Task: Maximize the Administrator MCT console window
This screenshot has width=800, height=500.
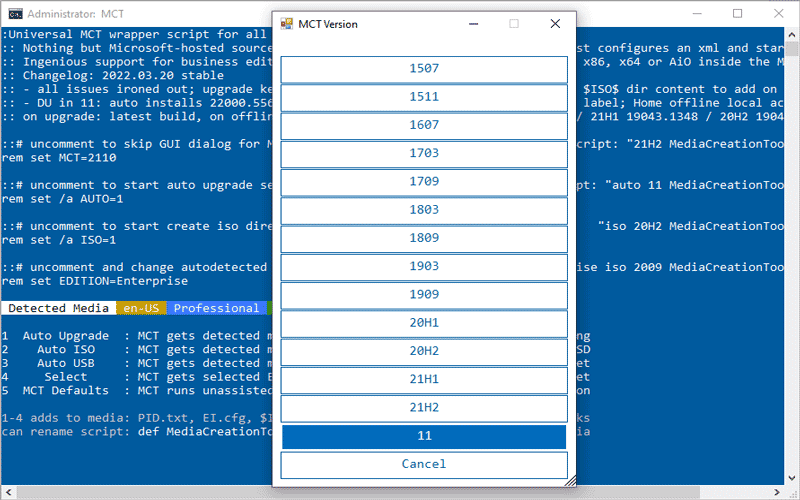Action: pyautogui.click(x=737, y=14)
